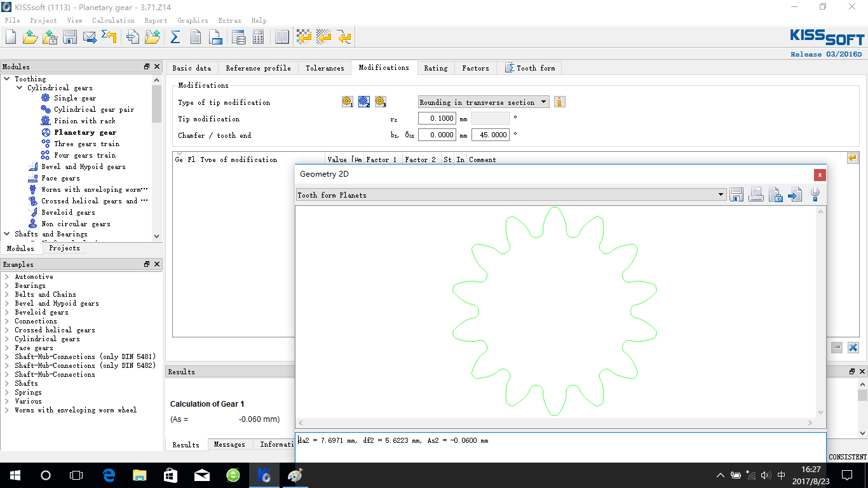Viewport: 868px width, 488px height.
Task: Click Geometry 2D blue arrow export icon
Action: tap(795, 194)
